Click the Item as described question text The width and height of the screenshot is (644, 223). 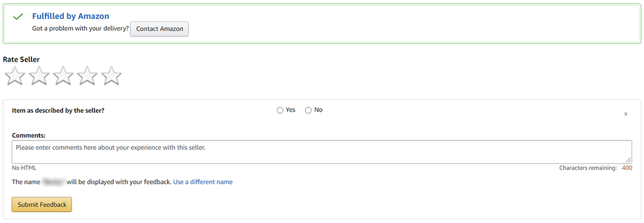coord(58,110)
